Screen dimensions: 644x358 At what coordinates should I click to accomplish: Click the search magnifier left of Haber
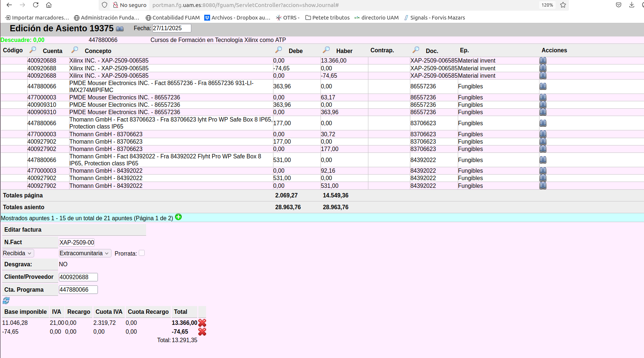(326, 50)
